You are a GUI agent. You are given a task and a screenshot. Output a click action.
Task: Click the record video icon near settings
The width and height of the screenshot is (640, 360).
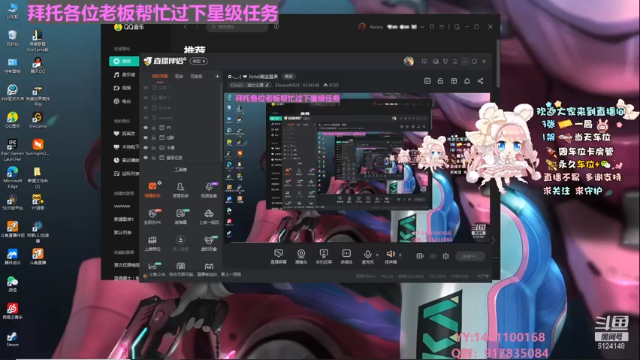pyautogui.click(x=420, y=256)
